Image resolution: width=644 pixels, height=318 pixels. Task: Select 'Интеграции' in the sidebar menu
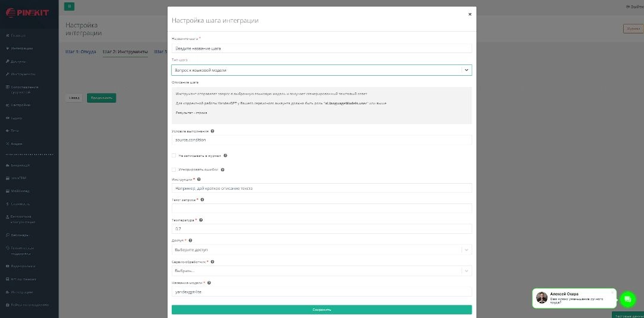22,48
